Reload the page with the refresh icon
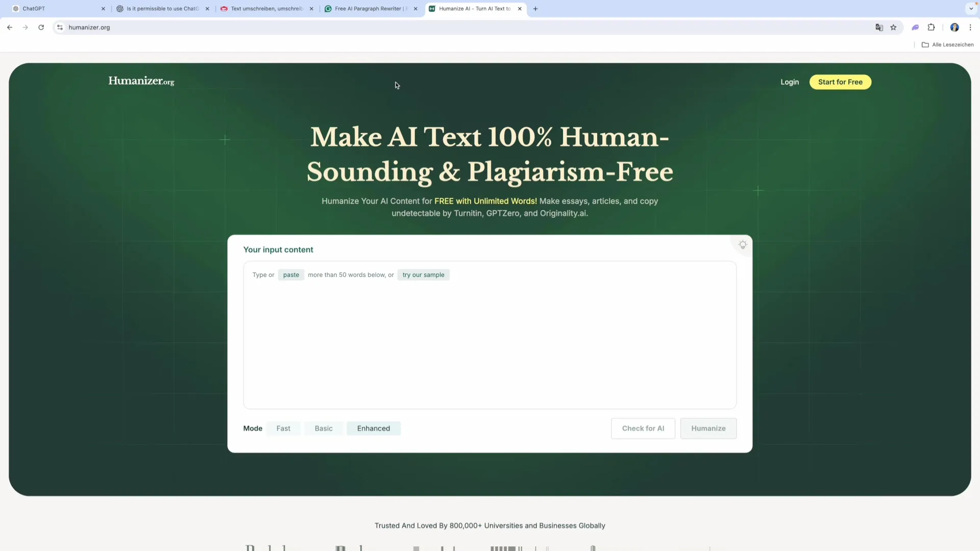 click(x=41, y=28)
